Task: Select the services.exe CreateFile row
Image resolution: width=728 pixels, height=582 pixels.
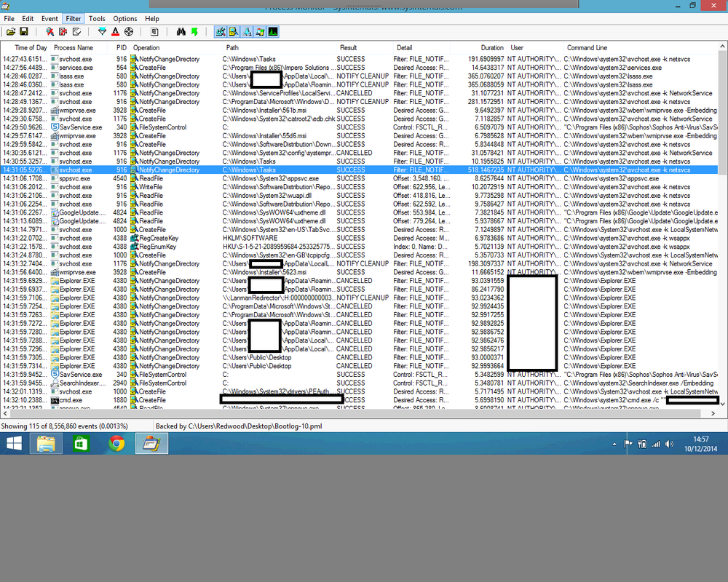Action: tap(360, 68)
